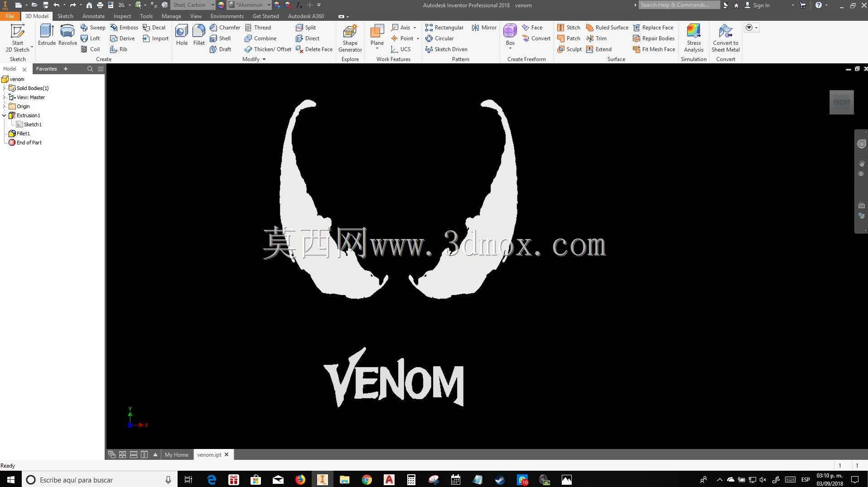Select the Extrude tool
Image resolution: width=868 pixels, height=487 pixels.
click(x=47, y=35)
